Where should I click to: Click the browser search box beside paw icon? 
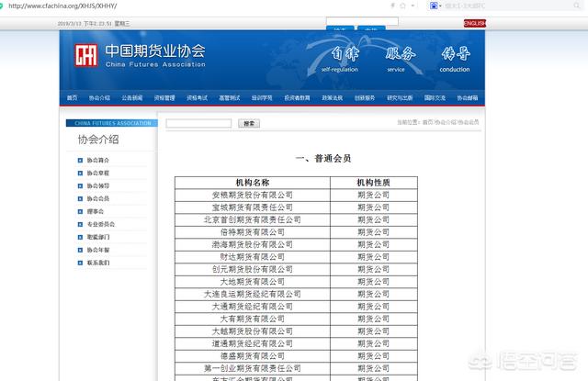(508, 6)
